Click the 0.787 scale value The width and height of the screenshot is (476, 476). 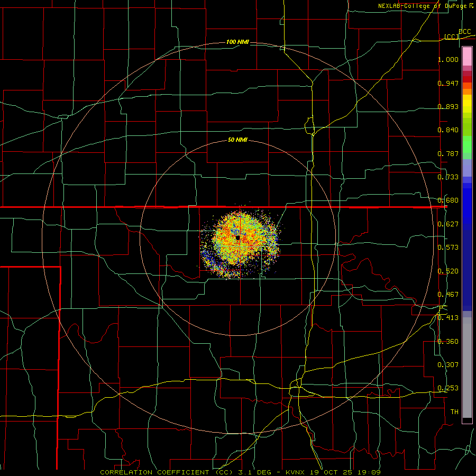click(448, 153)
